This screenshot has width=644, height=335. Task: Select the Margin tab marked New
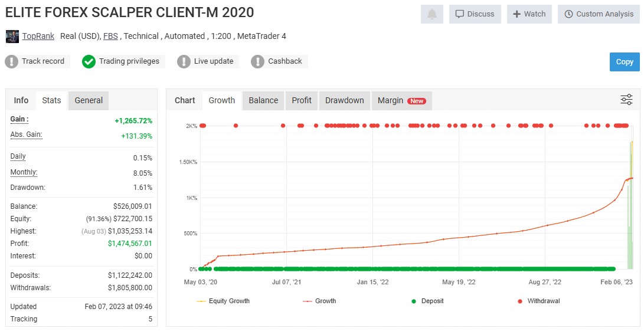pyautogui.click(x=401, y=100)
